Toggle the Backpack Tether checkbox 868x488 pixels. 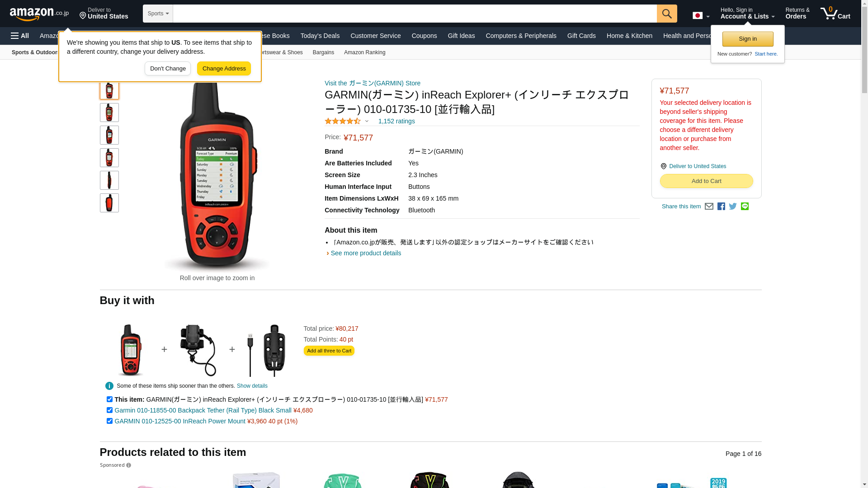pyautogui.click(x=109, y=410)
